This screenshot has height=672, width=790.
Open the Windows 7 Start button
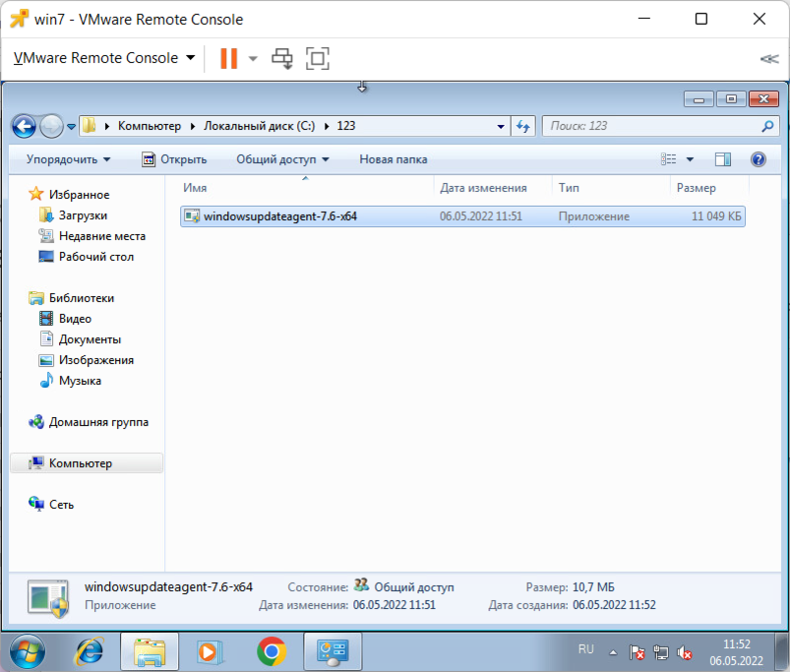(x=28, y=651)
